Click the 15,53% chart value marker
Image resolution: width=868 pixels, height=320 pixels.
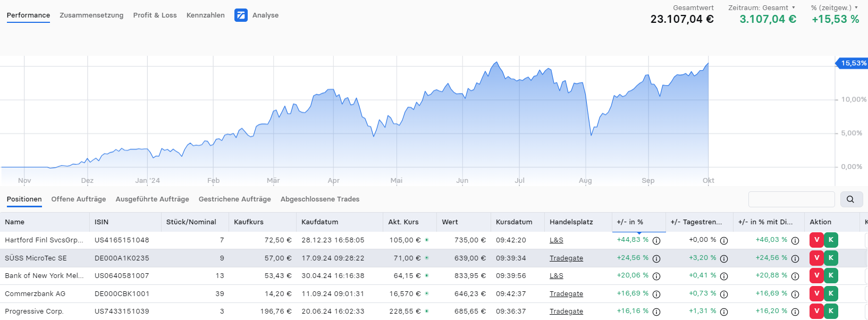(x=852, y=63)
